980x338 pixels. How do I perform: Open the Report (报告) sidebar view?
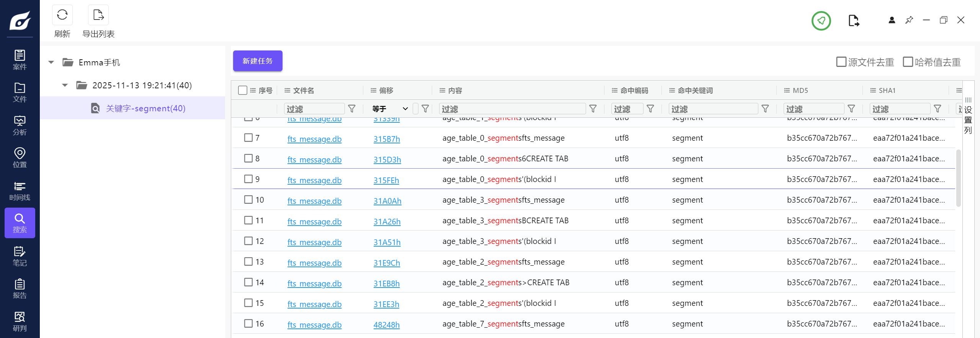click(20, 289)
